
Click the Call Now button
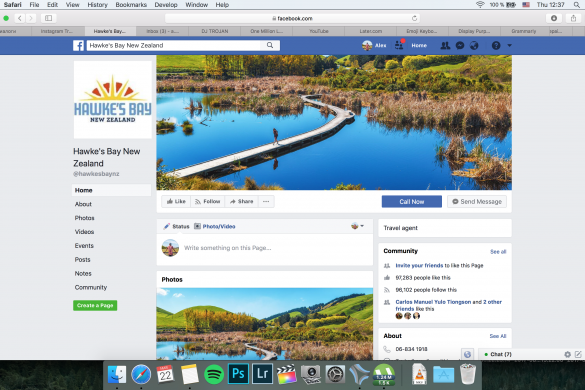pos(412,202)
